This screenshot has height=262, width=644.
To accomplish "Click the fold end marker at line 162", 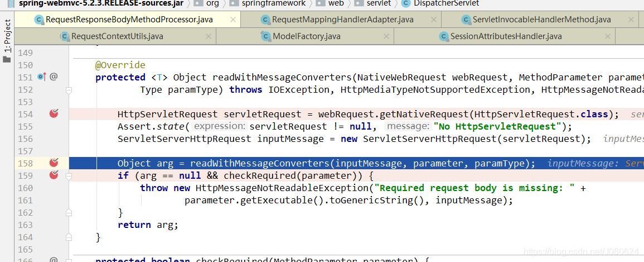I will 69,213.
